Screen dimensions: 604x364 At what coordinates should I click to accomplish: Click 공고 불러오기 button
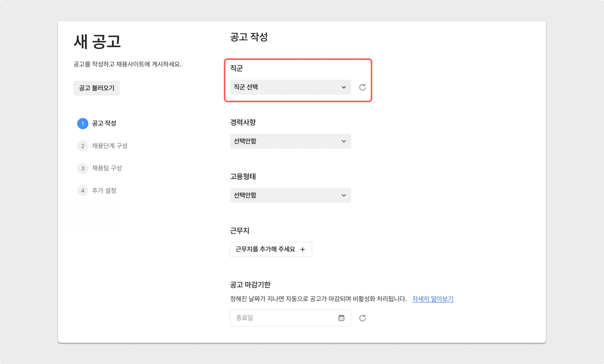(96, 88)
